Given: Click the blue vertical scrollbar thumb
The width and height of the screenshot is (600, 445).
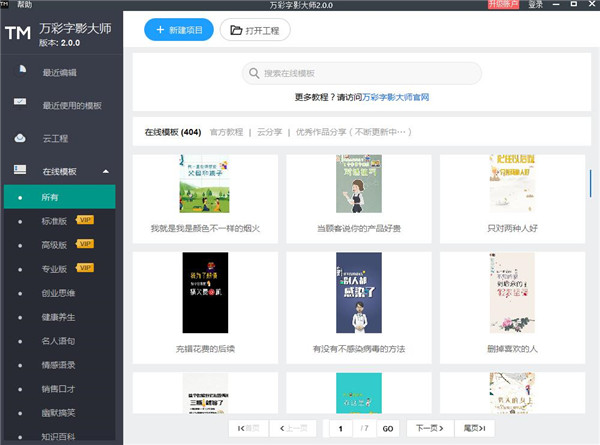Looking at the screenshot, I should coord(590,184).
